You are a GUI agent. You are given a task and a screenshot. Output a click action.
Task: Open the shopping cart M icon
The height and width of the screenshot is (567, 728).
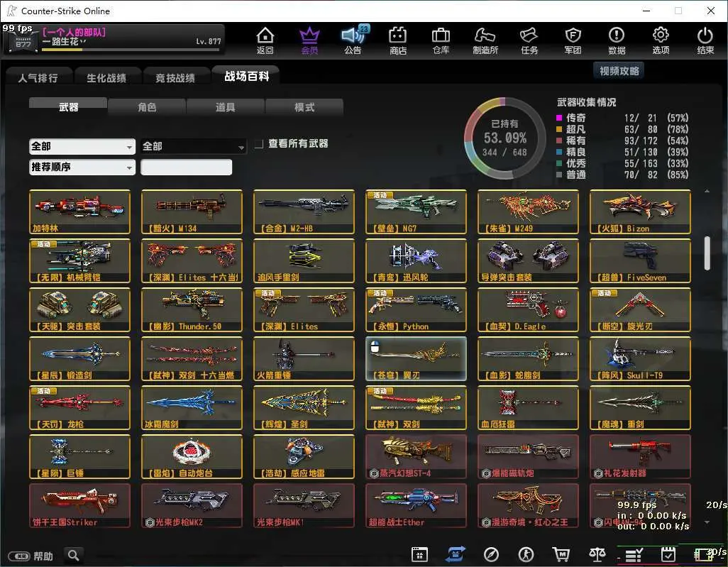[x=561, y=554]
